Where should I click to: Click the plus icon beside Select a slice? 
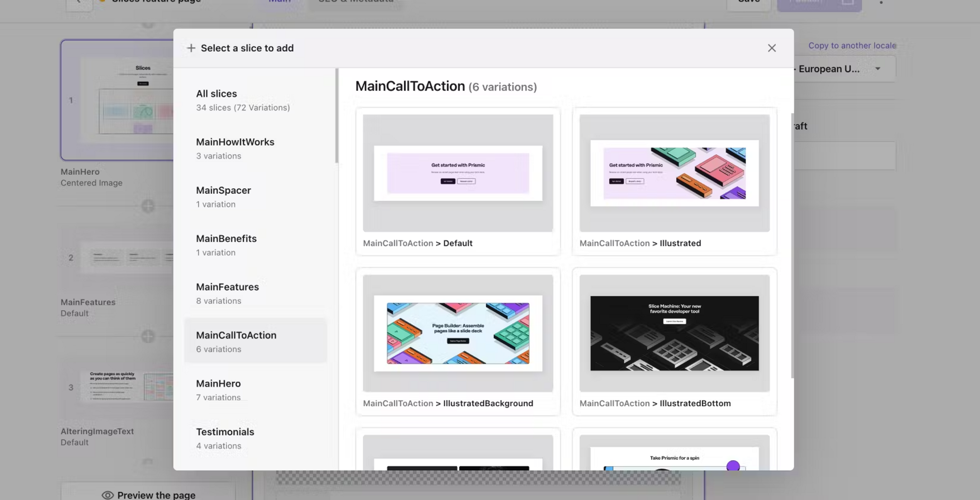(x=191, y=48)
